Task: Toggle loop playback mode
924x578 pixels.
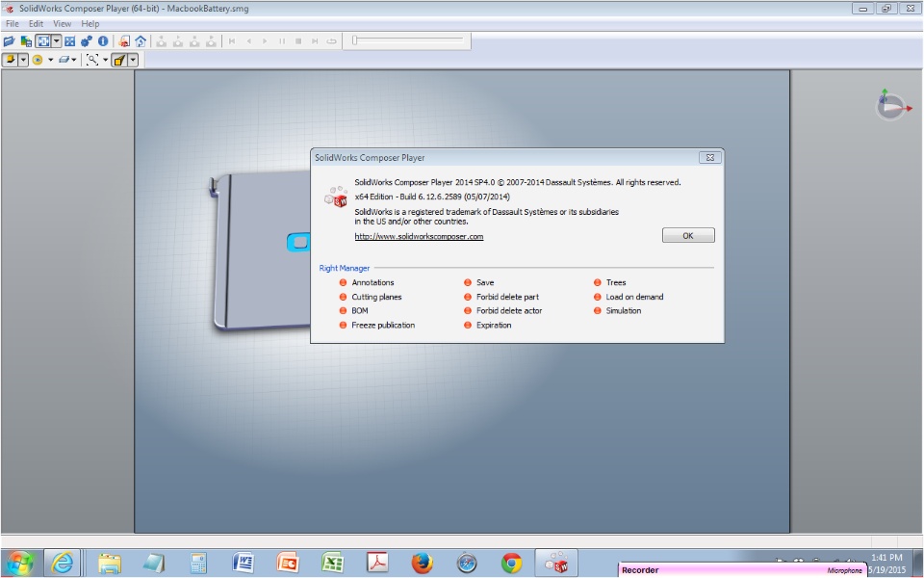Action: point(332,41)
